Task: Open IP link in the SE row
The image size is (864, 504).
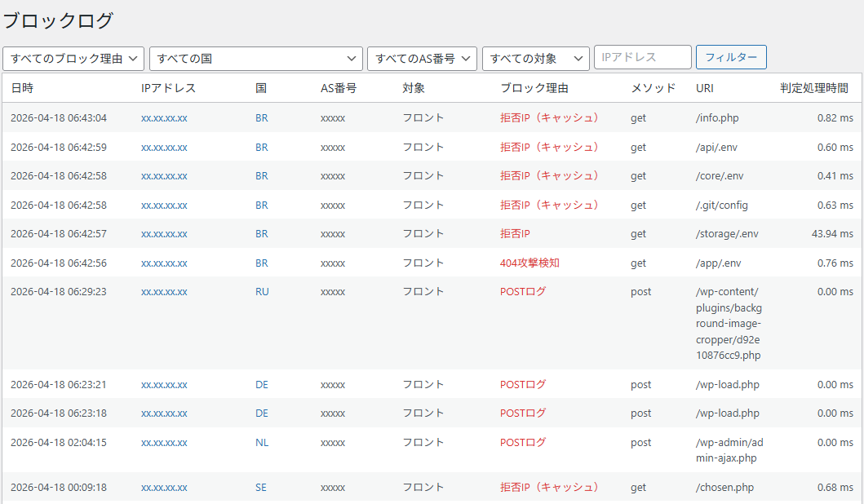Action: click(164, 488)
